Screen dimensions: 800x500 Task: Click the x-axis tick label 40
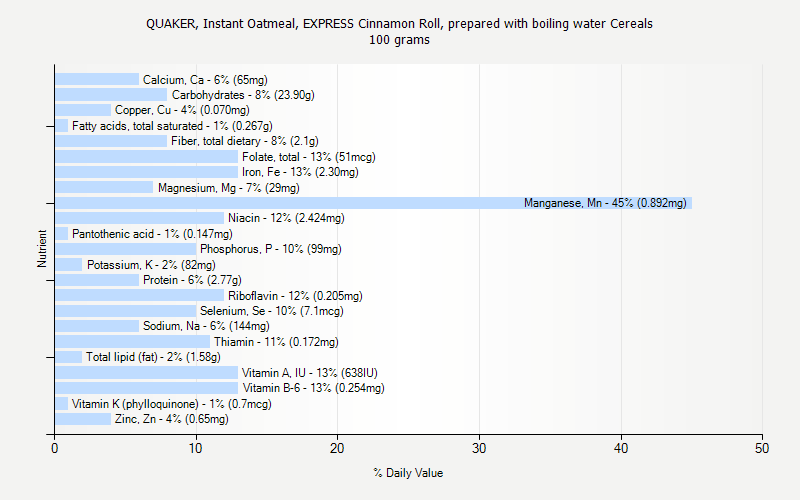[x=621, y=448]
